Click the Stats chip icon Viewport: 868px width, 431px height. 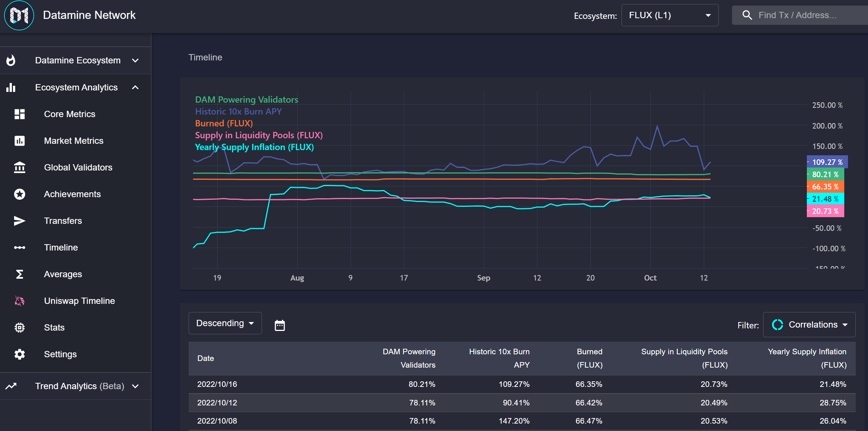20,328
